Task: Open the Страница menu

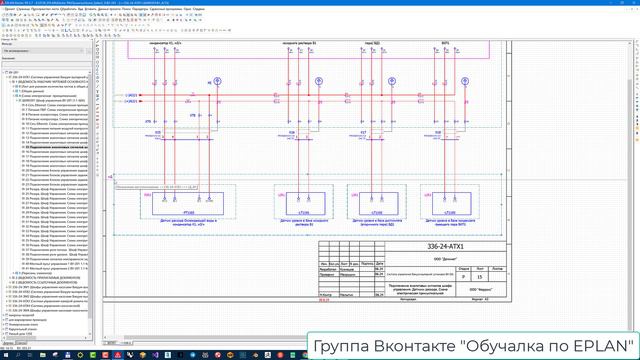Action: [23, 9]
